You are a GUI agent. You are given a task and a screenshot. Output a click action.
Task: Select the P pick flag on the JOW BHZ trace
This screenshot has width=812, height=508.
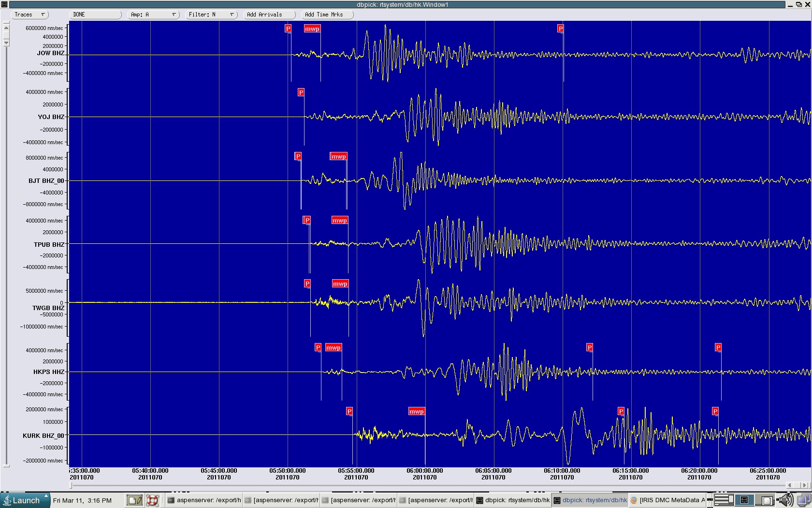tap(288, 29)
